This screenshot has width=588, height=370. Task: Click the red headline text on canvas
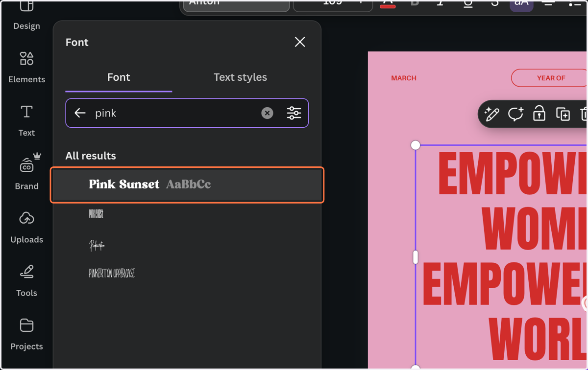point(505,257)
